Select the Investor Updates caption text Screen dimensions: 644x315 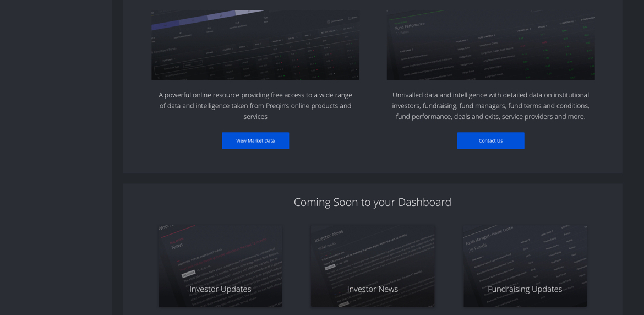pyautogui.click(x=220, y=289)
